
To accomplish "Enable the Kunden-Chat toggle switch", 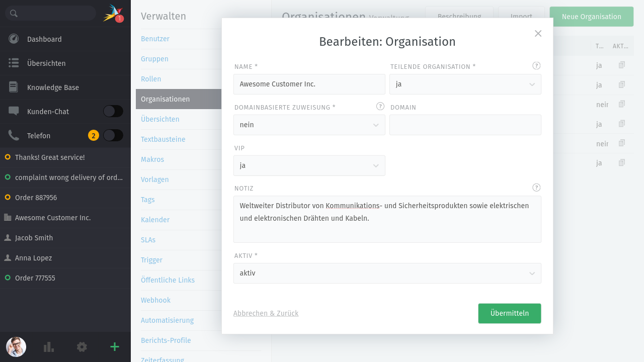I will [x=113, y=111].
